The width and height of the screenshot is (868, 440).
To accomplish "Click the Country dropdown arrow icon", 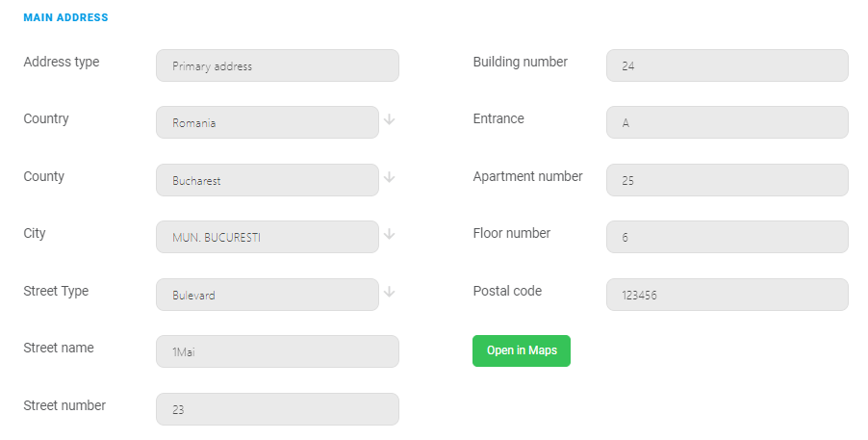I will (x=389, y=119).
